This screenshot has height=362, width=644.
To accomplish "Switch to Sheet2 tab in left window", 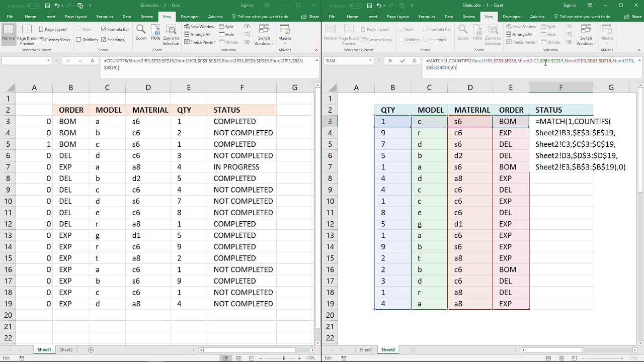I will tap(66, 349).
